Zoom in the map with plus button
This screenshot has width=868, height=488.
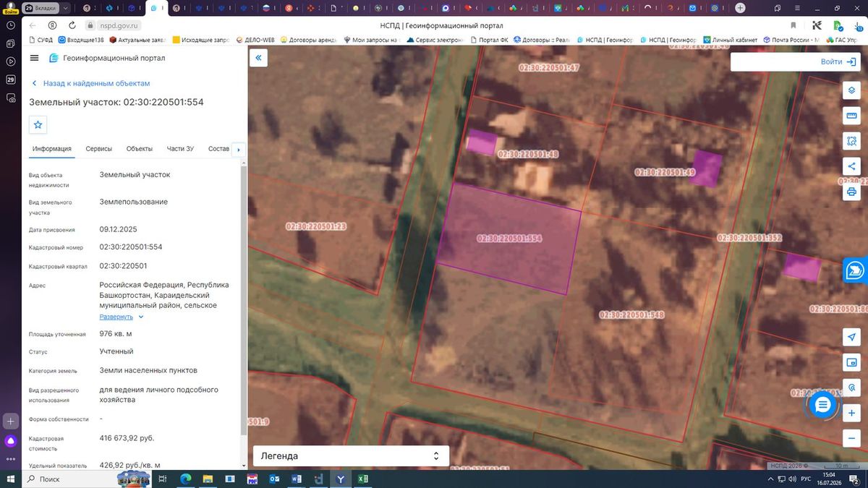[852, 413]
